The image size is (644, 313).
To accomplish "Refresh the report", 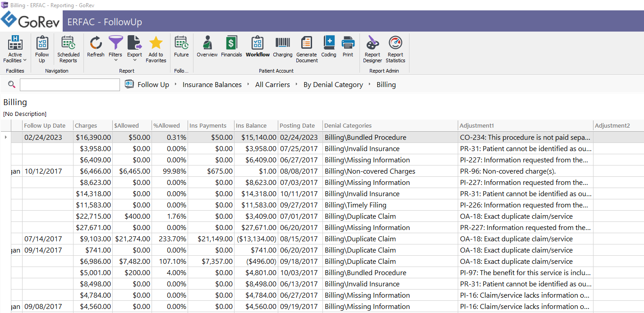I will (96, 47).
